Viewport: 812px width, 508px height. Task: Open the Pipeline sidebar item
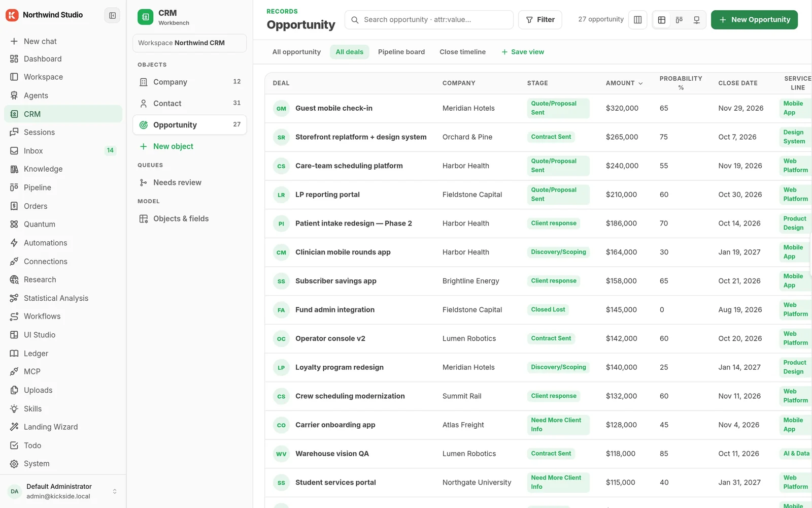click(63, 187)
